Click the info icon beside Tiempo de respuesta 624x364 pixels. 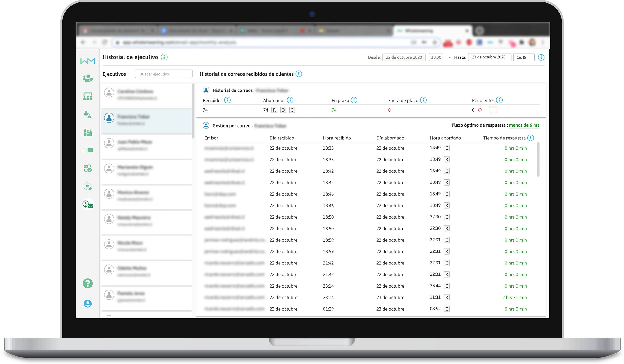pos(530,138)
